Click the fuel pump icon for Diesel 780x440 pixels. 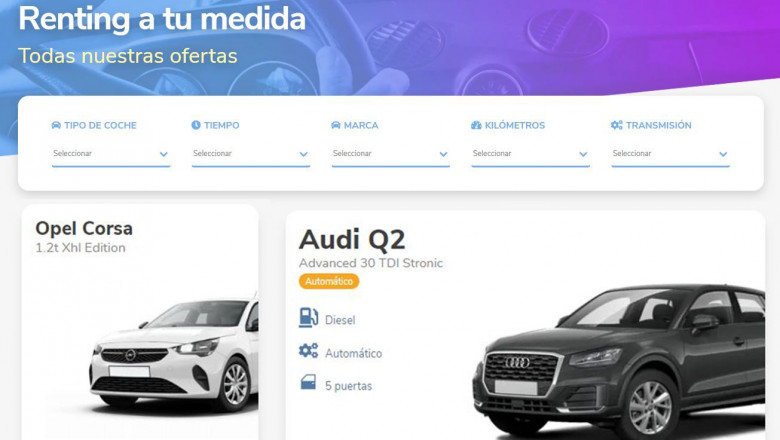(308, 318)
